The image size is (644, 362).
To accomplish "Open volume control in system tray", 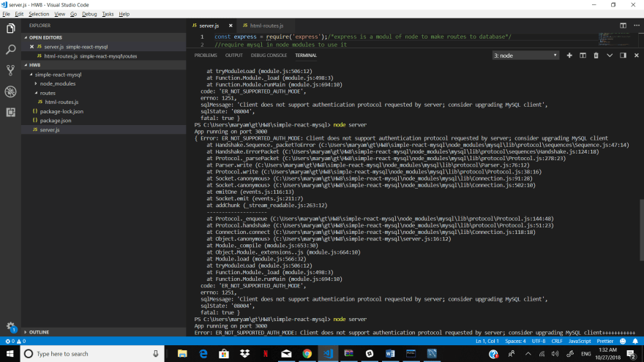I will (555, 353).
